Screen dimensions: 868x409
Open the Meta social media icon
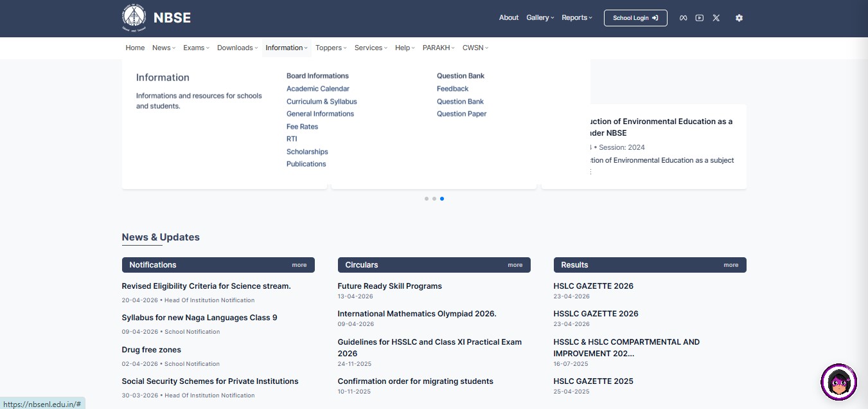(684, 18)
